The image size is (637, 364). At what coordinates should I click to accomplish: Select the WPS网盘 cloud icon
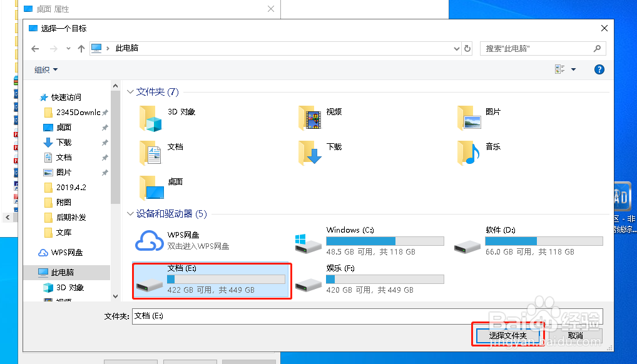149,241
